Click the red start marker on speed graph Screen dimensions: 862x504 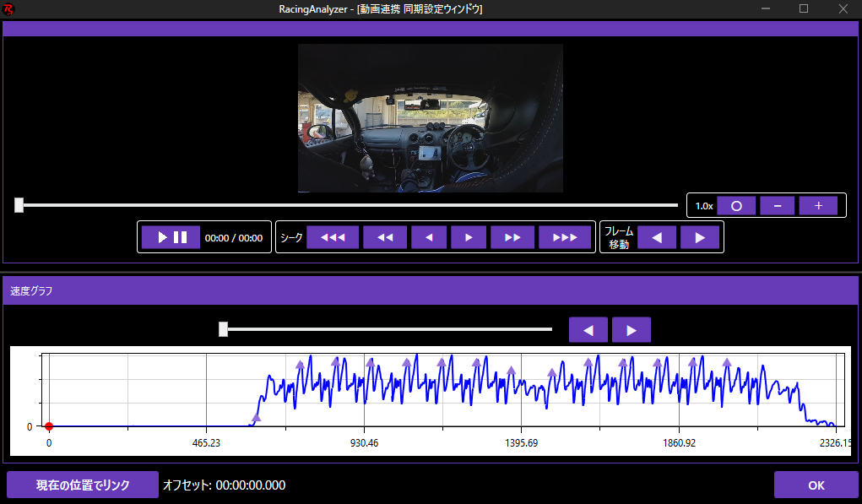(49, 426)
